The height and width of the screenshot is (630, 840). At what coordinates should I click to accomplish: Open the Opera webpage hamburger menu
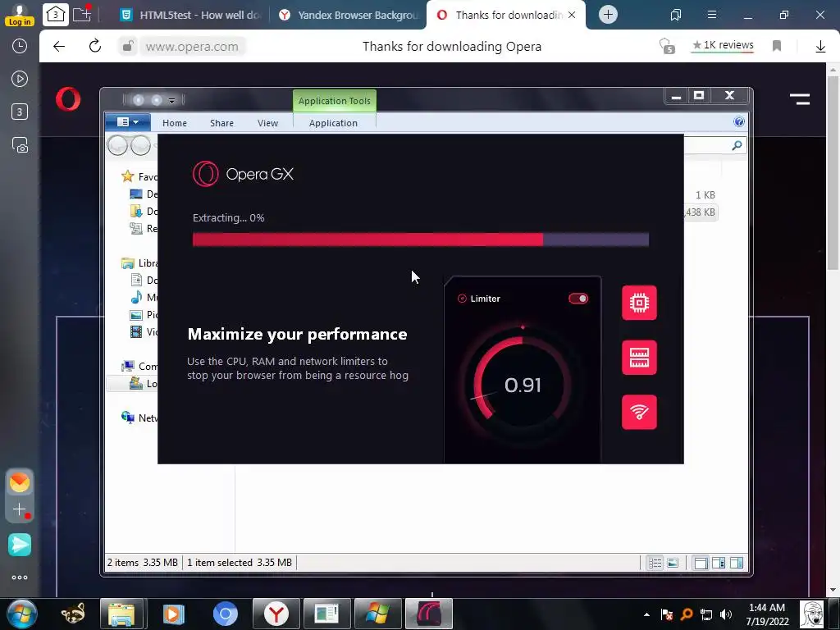click(799, 99)
